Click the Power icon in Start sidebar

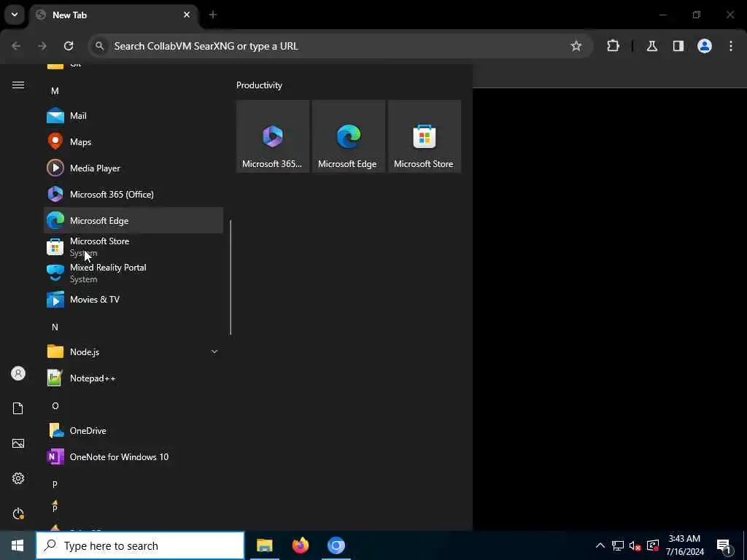(x=18, y=513)
